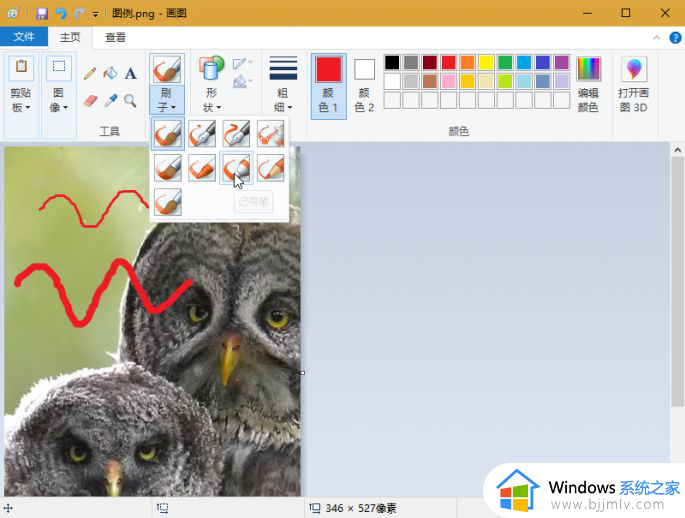Pick the dark red color swatch
Screen dimensions: 685x518
[x=429, y=62]
